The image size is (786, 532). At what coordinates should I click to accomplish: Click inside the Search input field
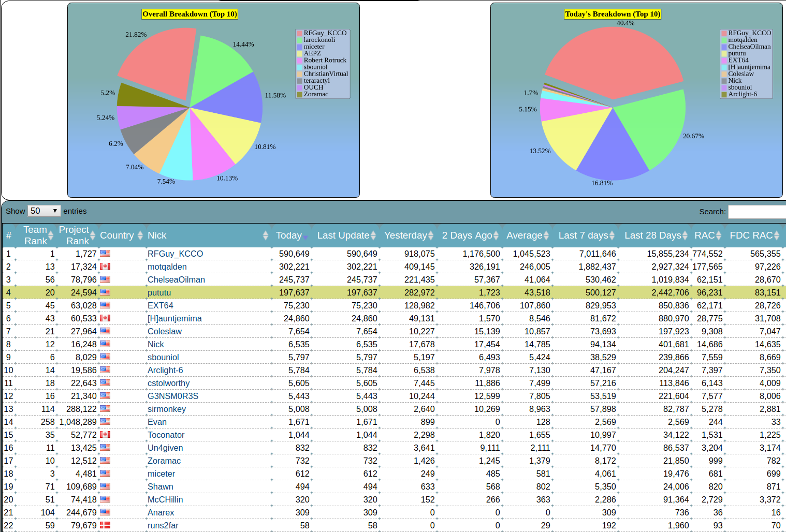(756, 212)
